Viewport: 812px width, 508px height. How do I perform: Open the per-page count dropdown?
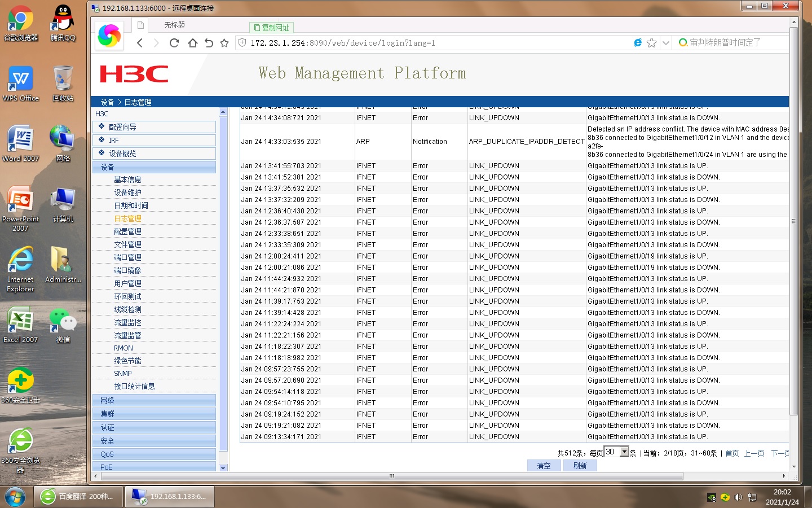pos(624,452)
